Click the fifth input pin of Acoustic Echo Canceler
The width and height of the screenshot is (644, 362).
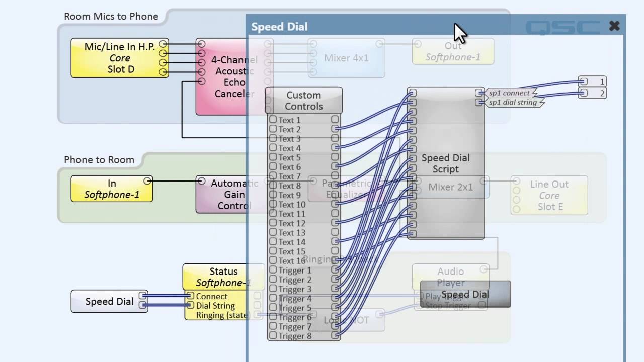[x=201, y=81]
